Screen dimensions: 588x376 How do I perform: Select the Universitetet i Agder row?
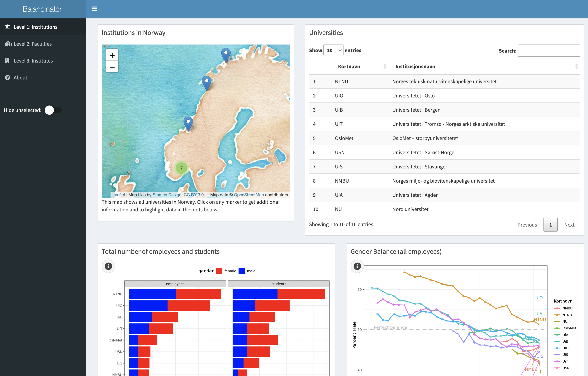444,195
